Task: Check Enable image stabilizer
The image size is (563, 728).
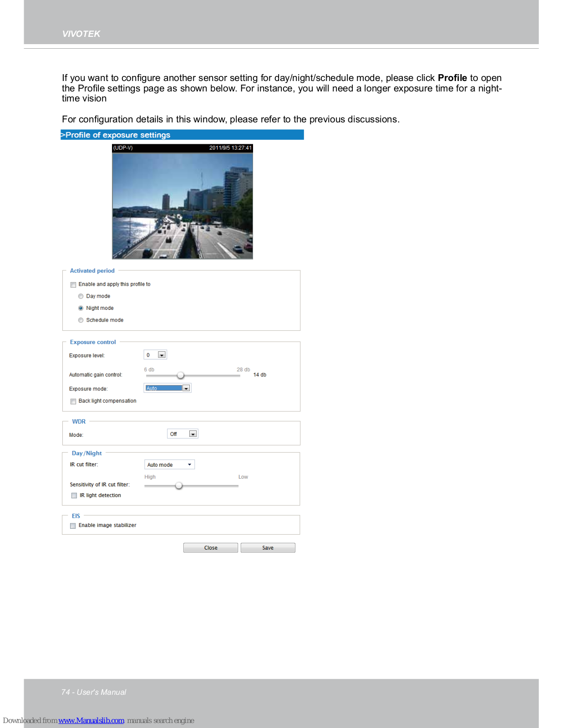Action: (x=73, y=526)
